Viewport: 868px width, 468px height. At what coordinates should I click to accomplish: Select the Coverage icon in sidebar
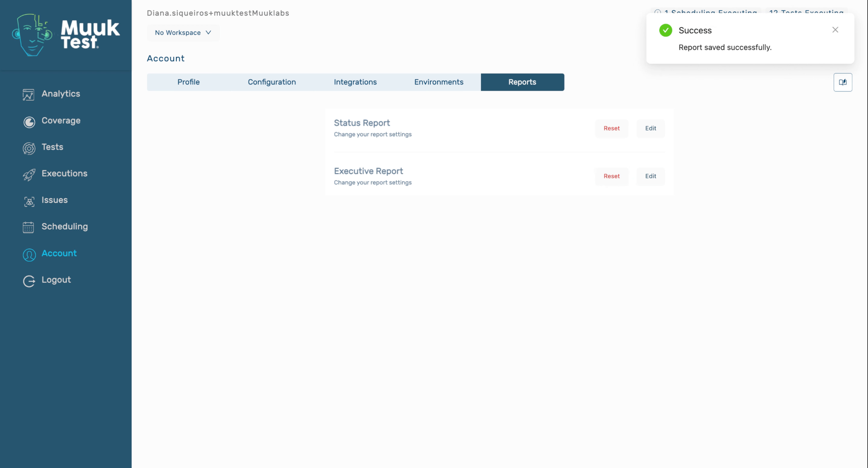pos(28,122)
